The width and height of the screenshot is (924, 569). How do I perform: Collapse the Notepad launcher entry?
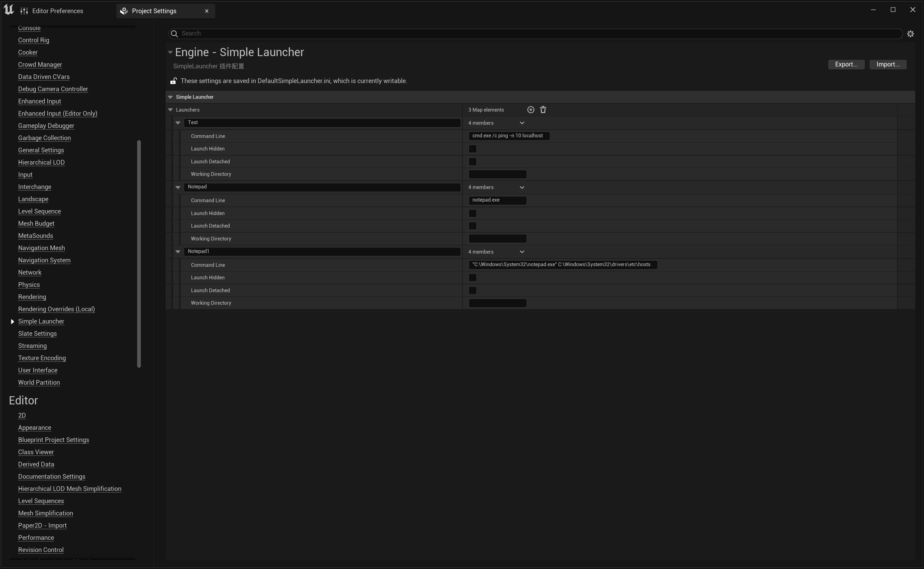pos(178,187)
